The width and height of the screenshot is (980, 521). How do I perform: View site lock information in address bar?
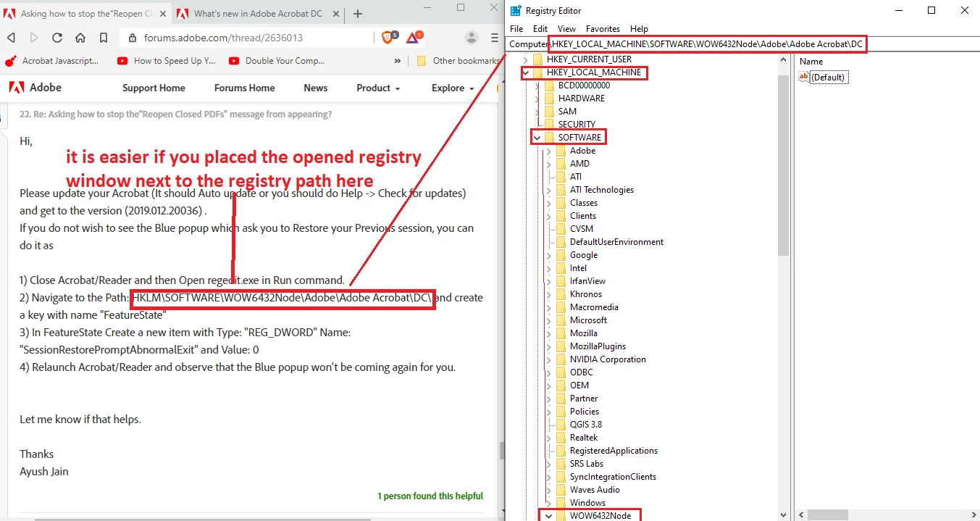[x=133, y=38]
